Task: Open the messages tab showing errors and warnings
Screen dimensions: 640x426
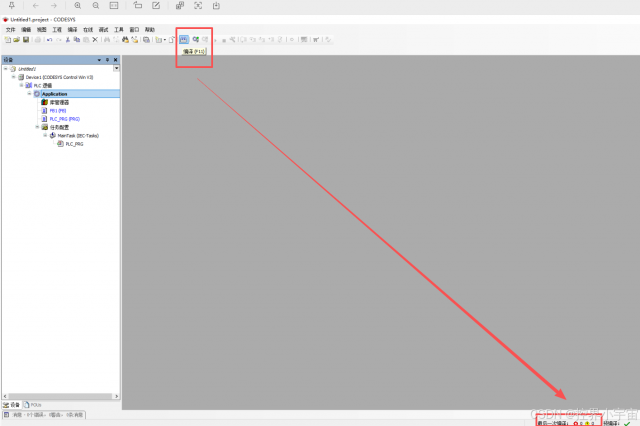Action: 44,415
